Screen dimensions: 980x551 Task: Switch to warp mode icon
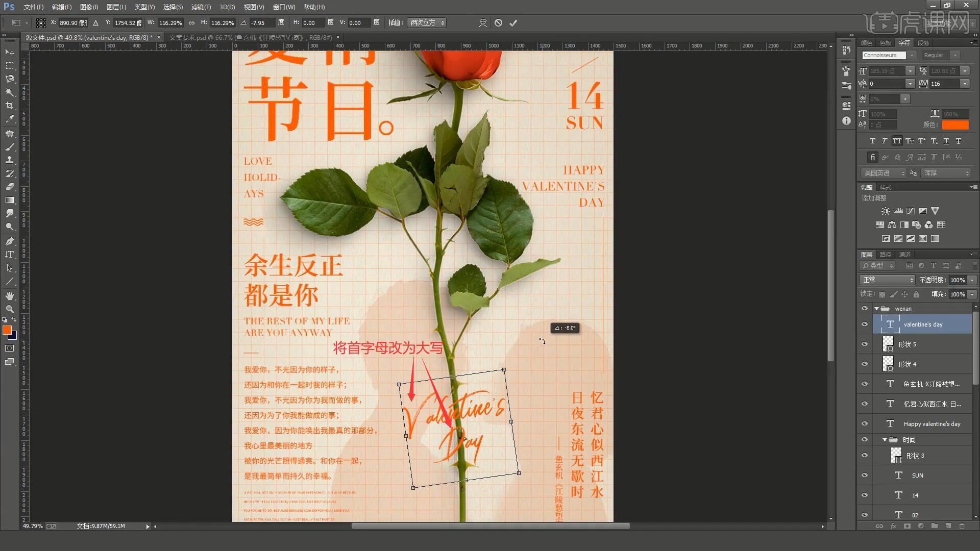point(483,23)
